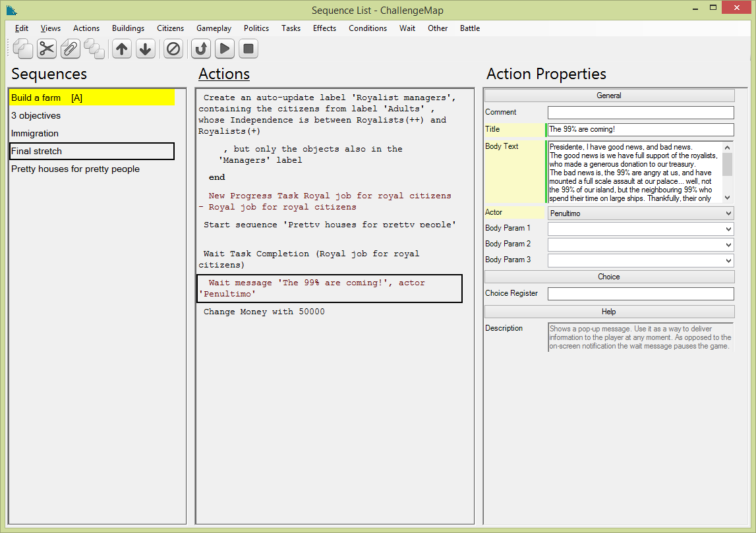Click the Choice section header button
Screen dimensions: 756x533
click(x=609, y=277)
